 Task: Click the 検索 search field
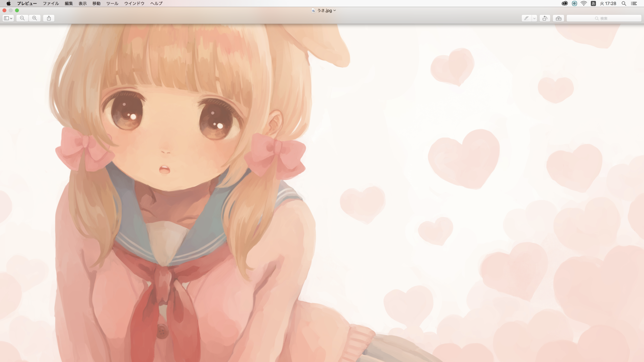[x=604, y=18]
